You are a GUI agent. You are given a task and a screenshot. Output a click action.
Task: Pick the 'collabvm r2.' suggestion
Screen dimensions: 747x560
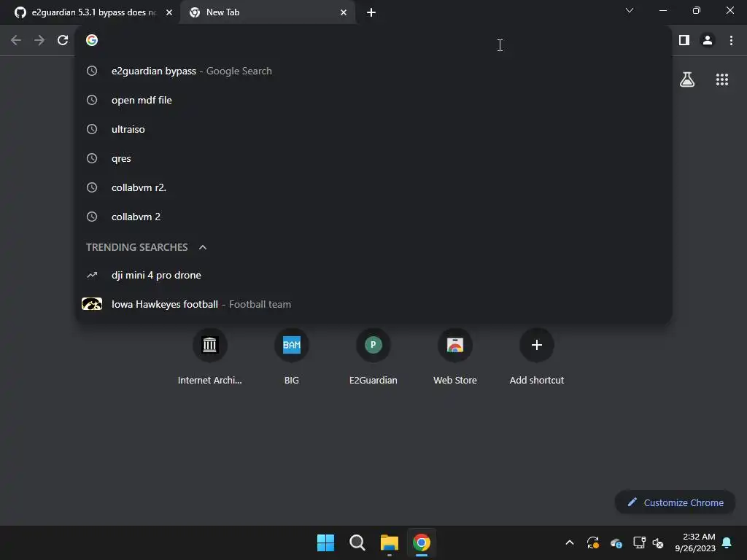(x=373, y=187)
